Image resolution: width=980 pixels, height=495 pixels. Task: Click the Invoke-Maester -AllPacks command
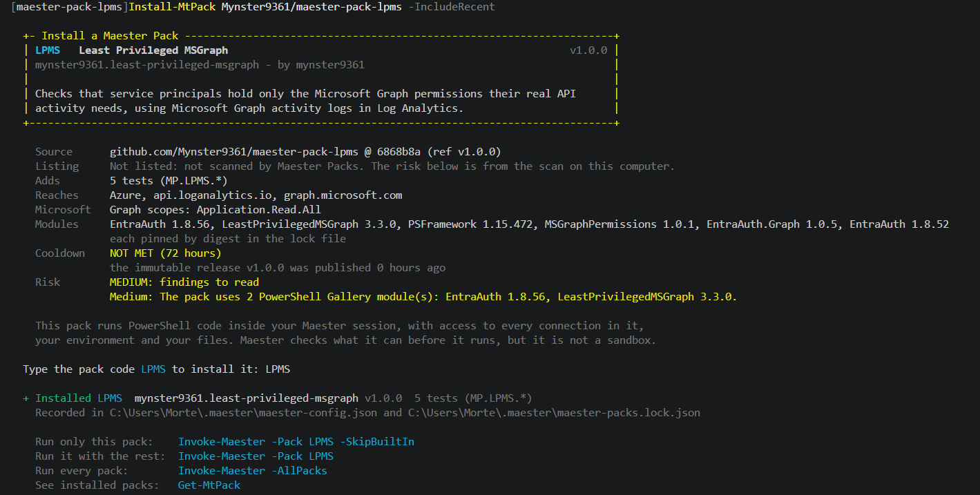pos(253,471)
